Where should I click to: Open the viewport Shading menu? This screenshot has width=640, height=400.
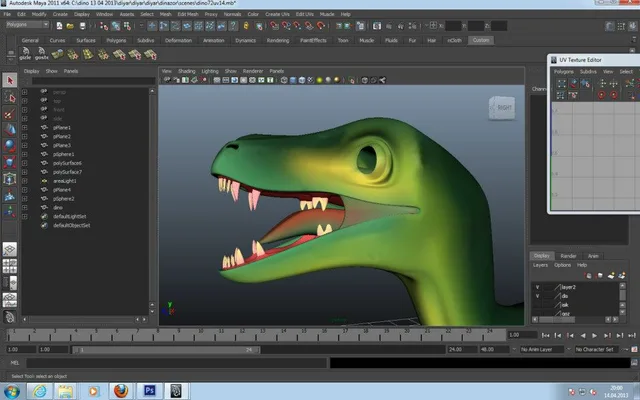(x=187, y=71)
